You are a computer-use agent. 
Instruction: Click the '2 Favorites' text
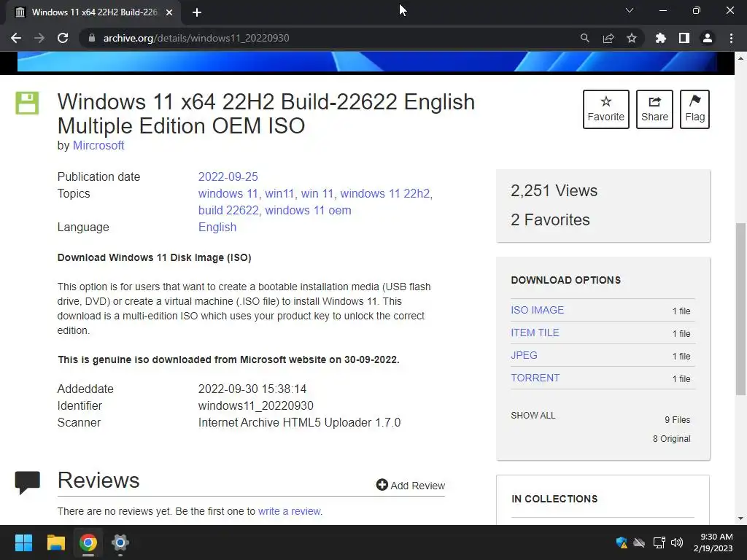coord(550,219)
